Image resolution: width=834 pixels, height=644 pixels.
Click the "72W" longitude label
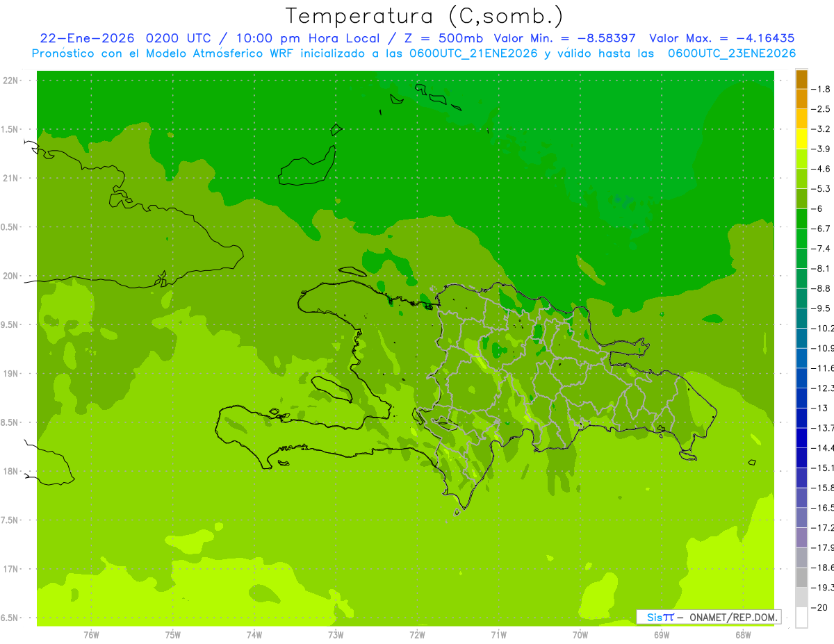417,635
